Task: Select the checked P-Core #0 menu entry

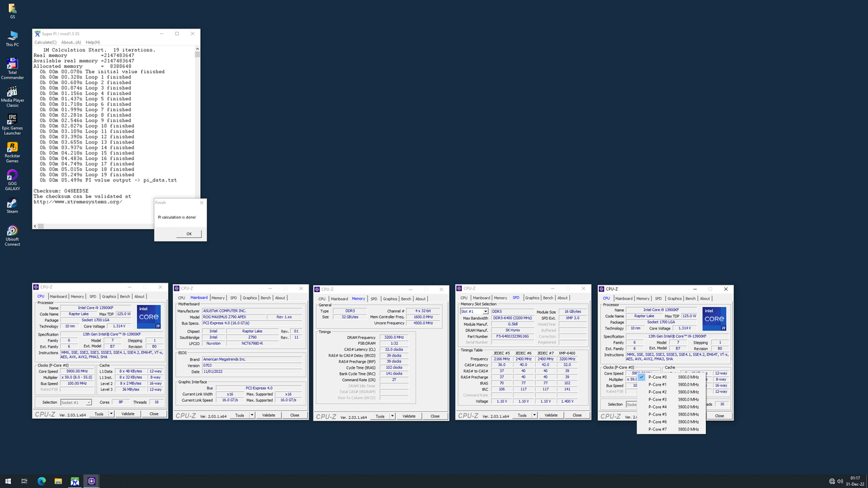Action: [x=671, y=377]
